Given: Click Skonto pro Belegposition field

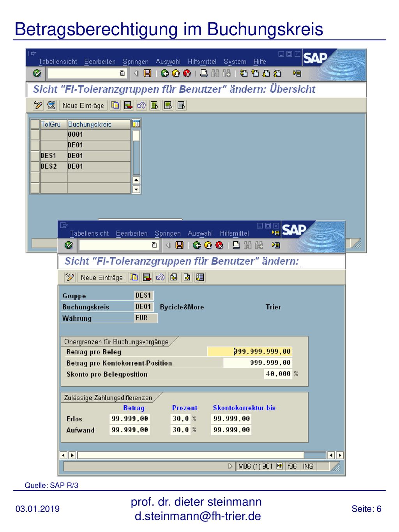Looking at the screenshot, I should tap(278, 374).
